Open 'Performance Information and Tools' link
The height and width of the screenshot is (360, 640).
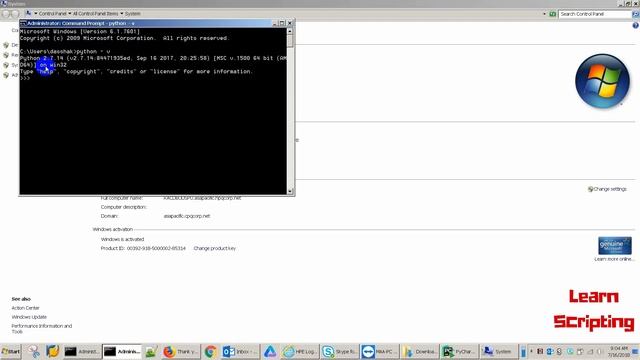pyautogui.click(x=42, y=329)
